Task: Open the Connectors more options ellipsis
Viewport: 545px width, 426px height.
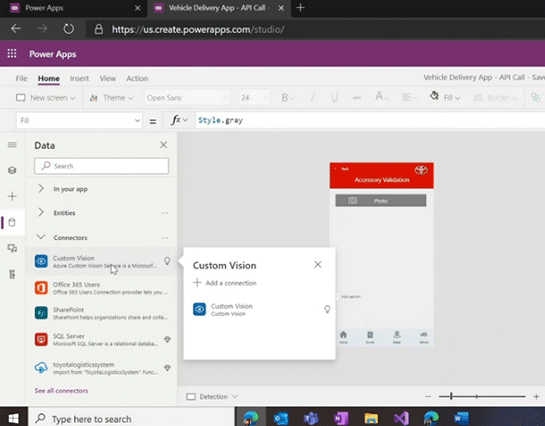Action: click(164, 238)
